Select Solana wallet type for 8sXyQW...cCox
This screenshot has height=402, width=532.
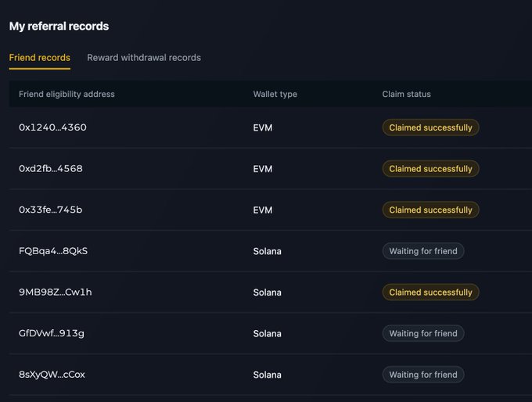267,375
